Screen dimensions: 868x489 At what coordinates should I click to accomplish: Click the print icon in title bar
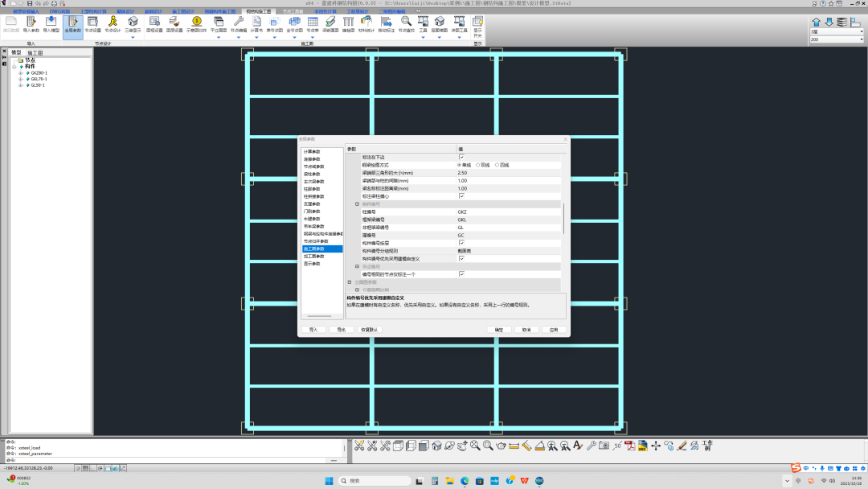(x=54, y=3)
